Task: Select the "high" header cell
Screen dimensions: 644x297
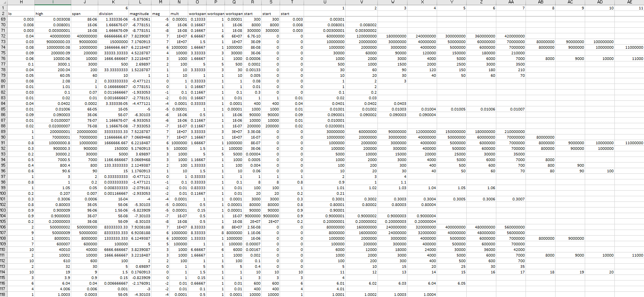Action: pyautogui.click(x=53, y=13)
